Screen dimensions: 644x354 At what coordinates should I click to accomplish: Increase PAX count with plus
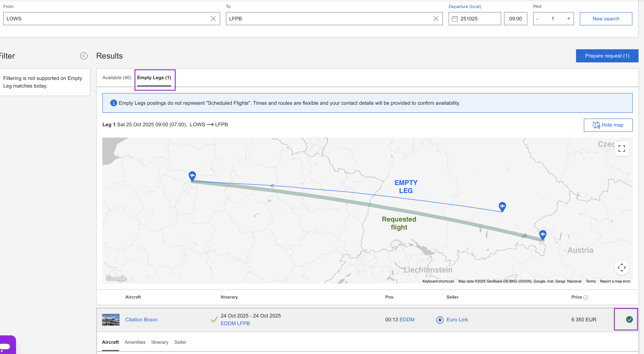coord(569,19)
